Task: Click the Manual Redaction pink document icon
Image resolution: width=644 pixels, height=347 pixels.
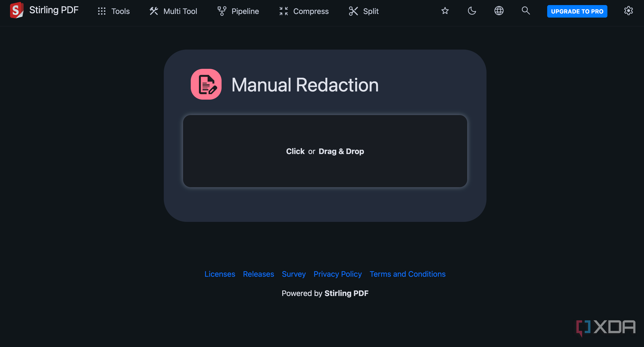Action: tap(206, 84)
